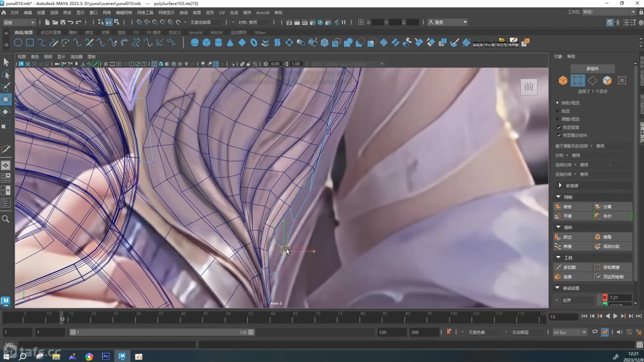The image size is (644, 362).
Task: Collapse the 网格 section
Action: point(558,197)
